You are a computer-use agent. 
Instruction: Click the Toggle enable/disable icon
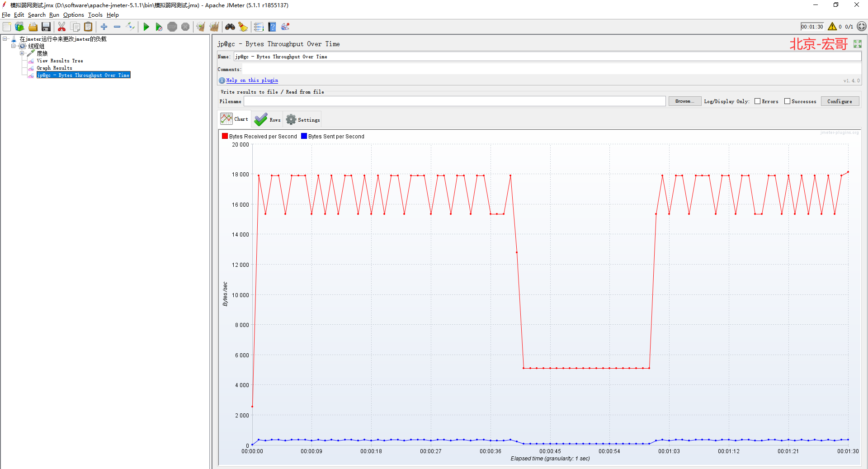tap(130, 27)
